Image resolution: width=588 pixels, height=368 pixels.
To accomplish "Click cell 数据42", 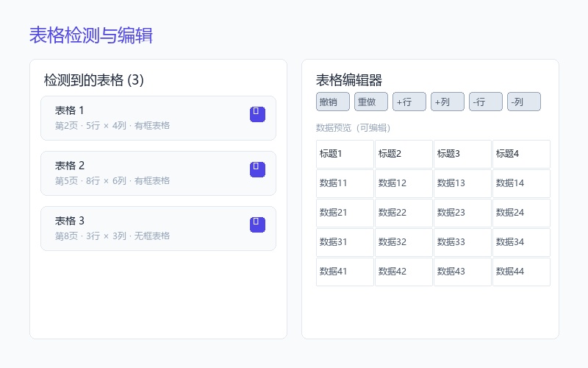I will (404, 272).
